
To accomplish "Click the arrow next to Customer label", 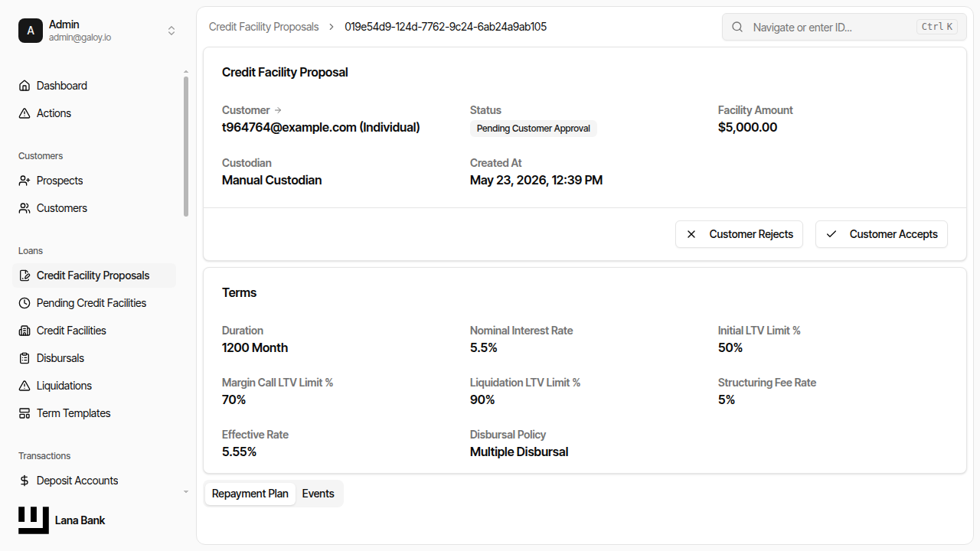I will coord(278,110).
